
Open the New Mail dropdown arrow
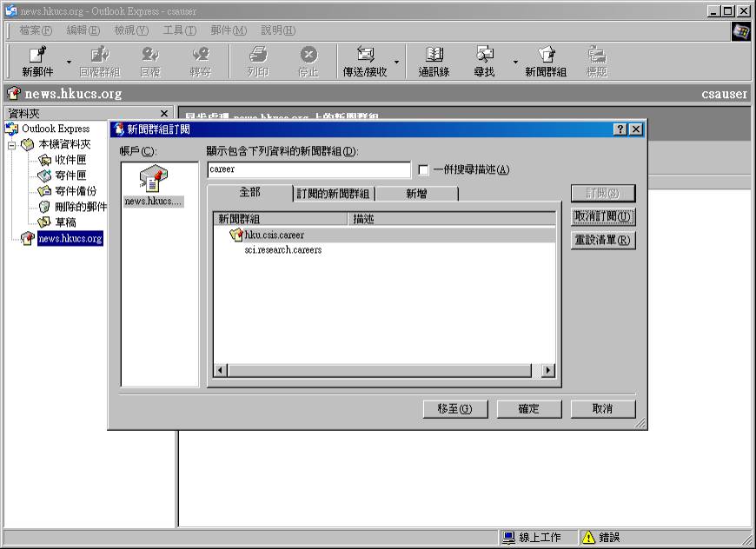click(x=69, y=62)
